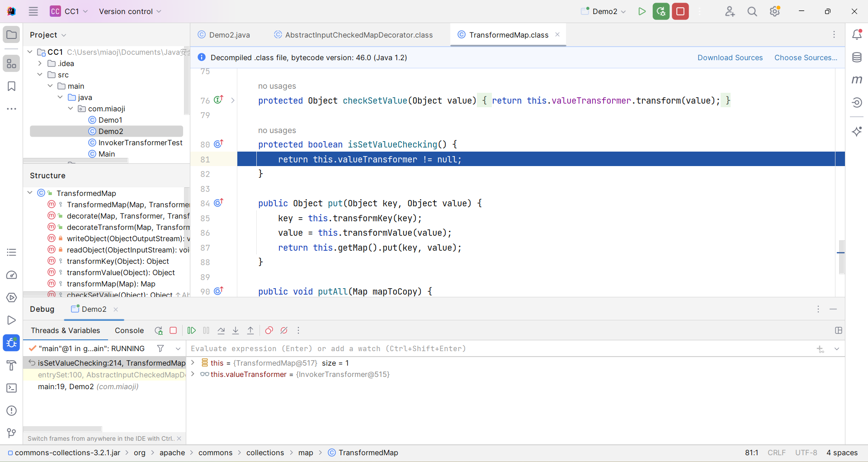Expand the .idea folder in project tree
The width and height of the screenshot is (868, 462).
click(40, 63)
